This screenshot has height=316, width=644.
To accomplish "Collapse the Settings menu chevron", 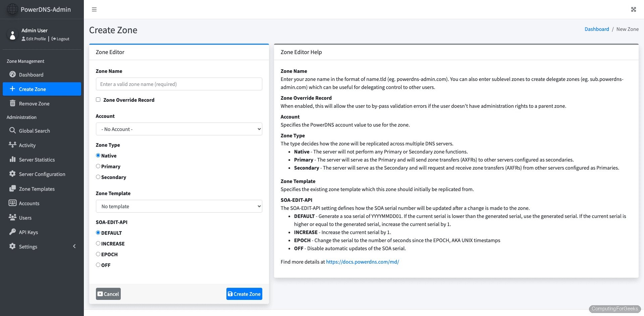I will point(74,246).
